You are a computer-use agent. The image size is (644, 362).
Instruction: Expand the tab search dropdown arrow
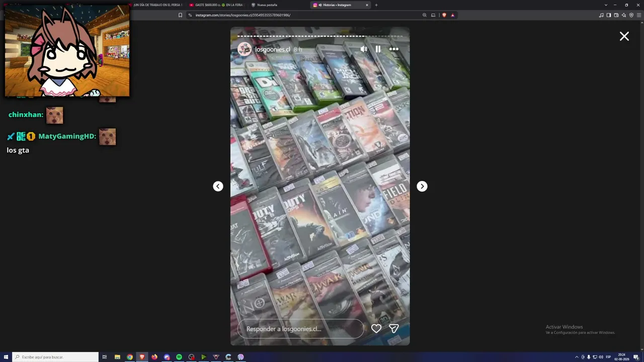(606, 5)
